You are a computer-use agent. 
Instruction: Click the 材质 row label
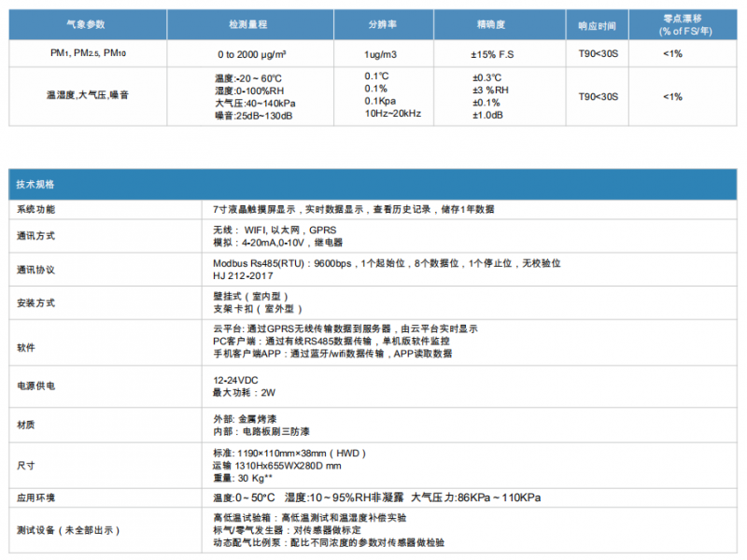(x=25, y=425)
